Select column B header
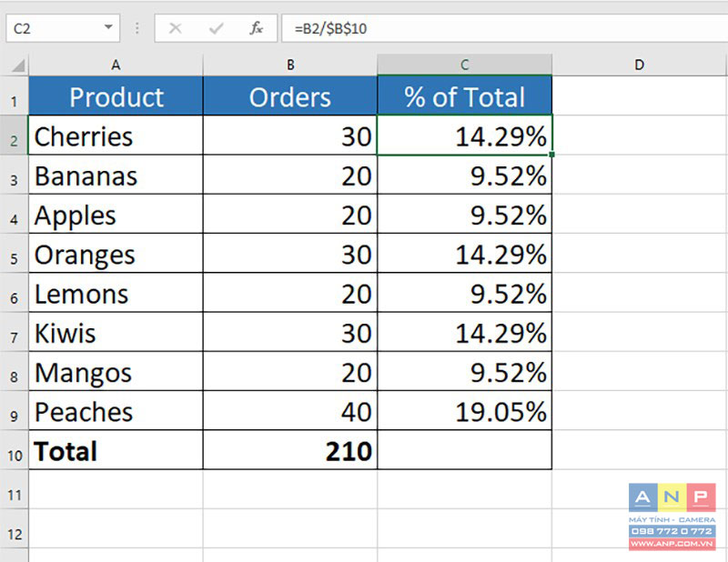 point(290,65)
